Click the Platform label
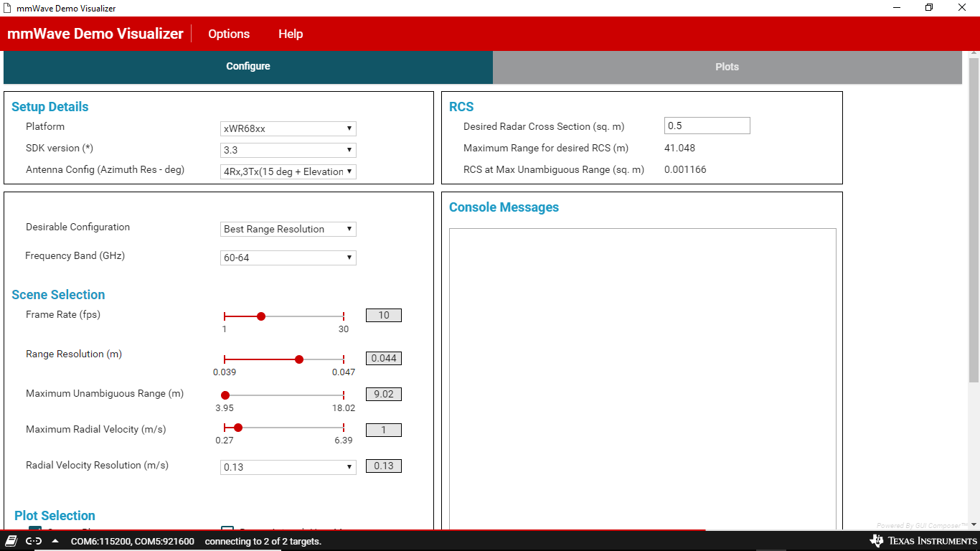 (x=45, y=126)
